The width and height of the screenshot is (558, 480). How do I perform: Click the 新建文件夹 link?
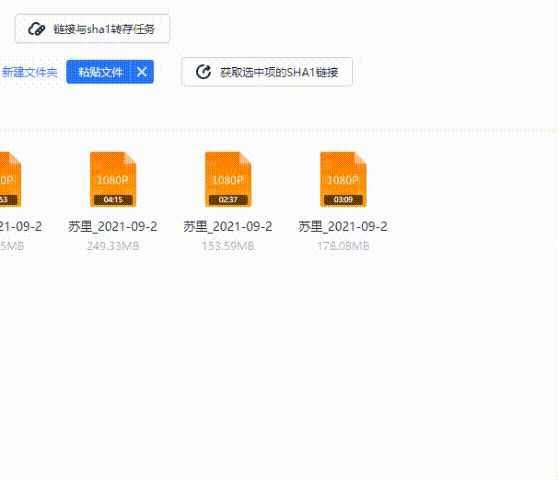click(x=29, y=72)
